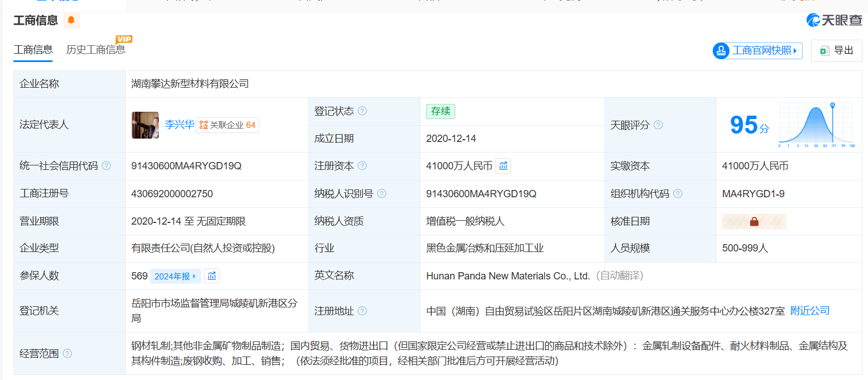
Task: Click help icon next to 纳税人识别号
Action: point(381,194)
